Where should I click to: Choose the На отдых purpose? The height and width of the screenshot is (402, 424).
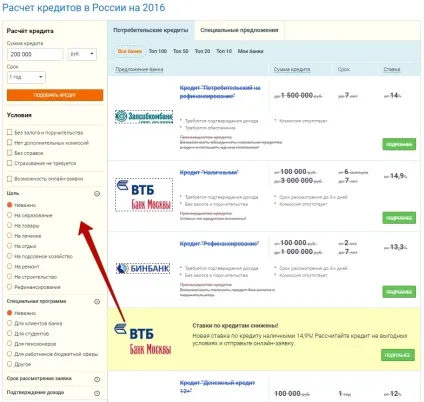pos(10,246)
